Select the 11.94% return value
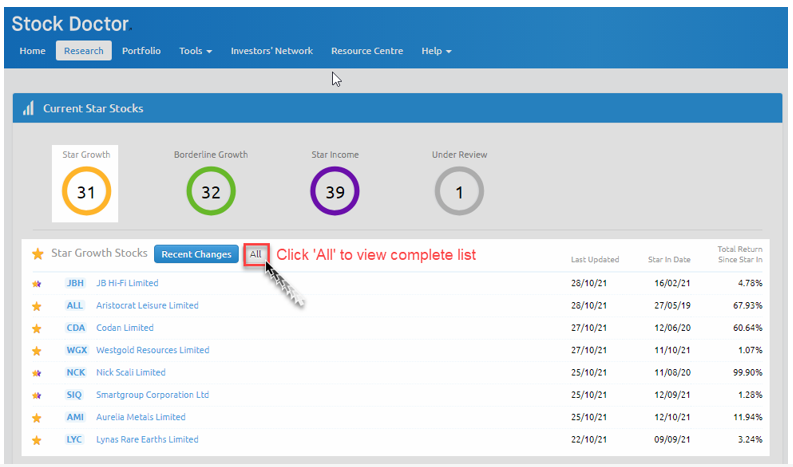The image size is (793, 467). click(747, 417)
